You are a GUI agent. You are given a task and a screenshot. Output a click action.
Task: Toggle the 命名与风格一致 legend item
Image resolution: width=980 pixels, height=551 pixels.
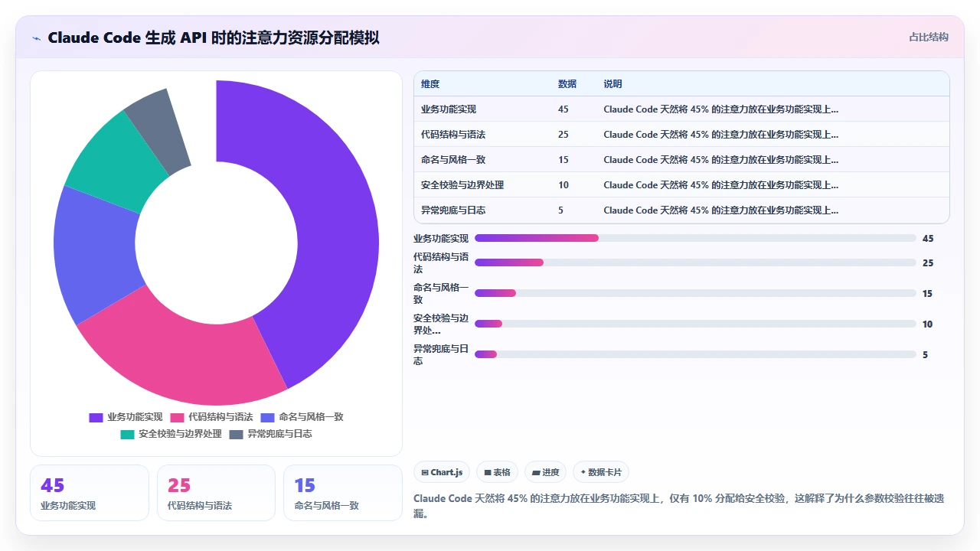coord(302,417)
